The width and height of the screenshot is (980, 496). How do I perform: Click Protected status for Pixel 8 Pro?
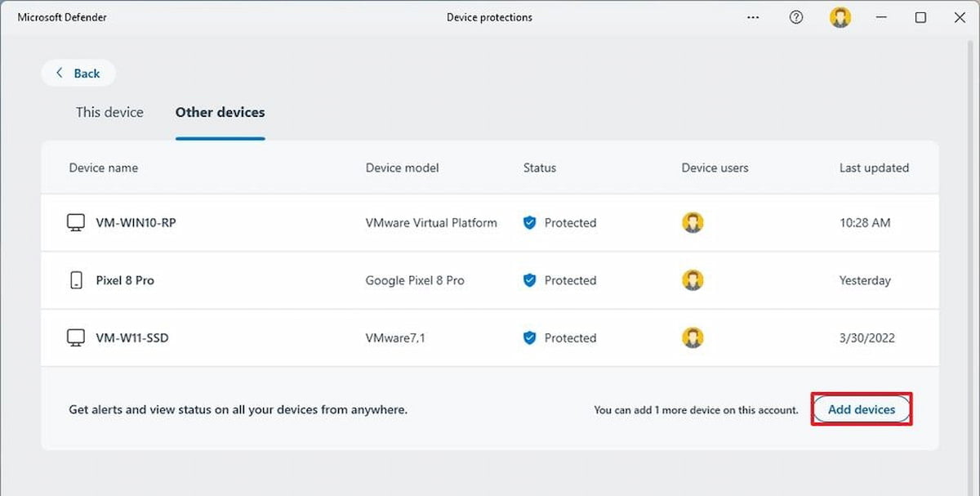(570, 280)
